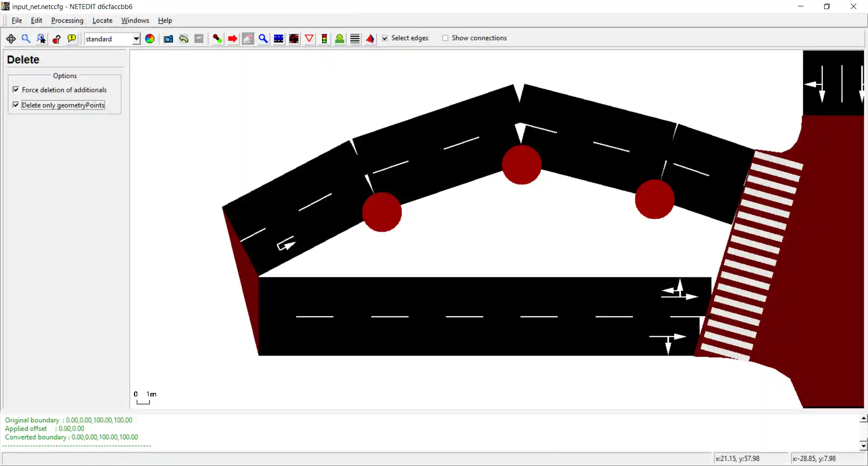
Task: Open the File menu
Action: click(x=17, y=20)
